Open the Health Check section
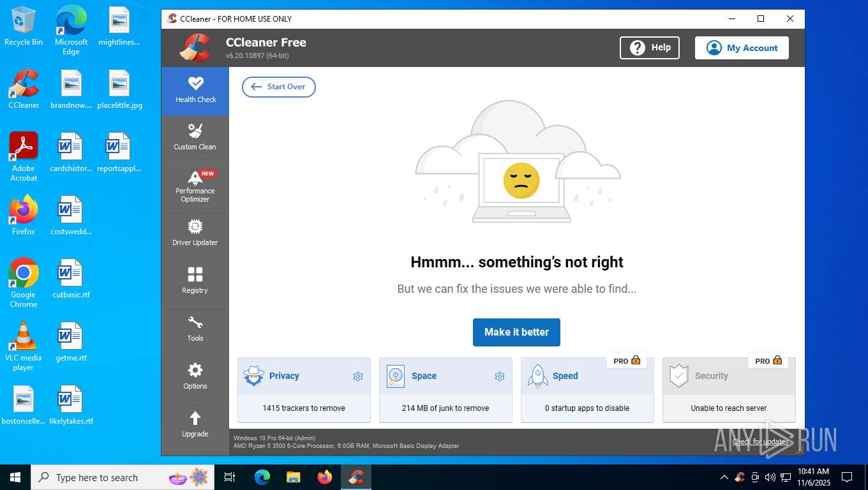This screenshot has height=490, width=868. click(x=195, y=91)
